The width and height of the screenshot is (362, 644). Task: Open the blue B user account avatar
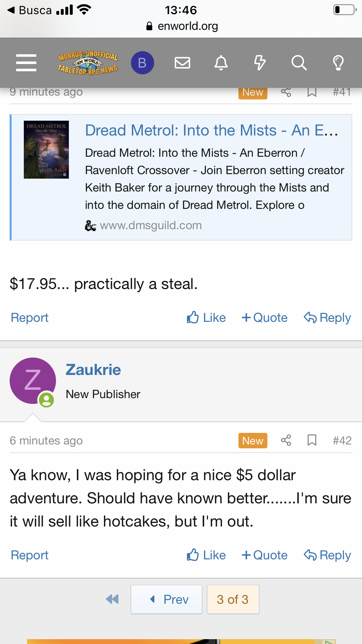142,62
